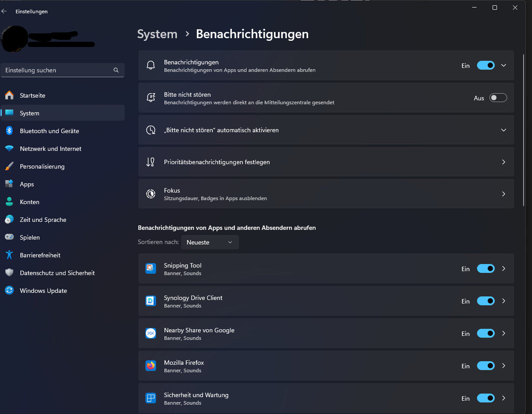The width and height of the screenshot is (532, 414).
Task: Click the Einstellung suchen field
Action: point(63,70)
